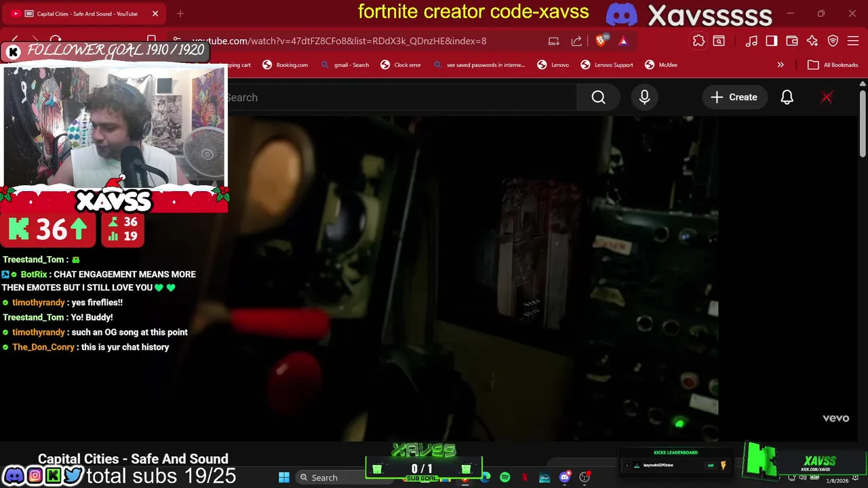
Task: Click the Brave VPN shield icon
Action: [833, 41]
